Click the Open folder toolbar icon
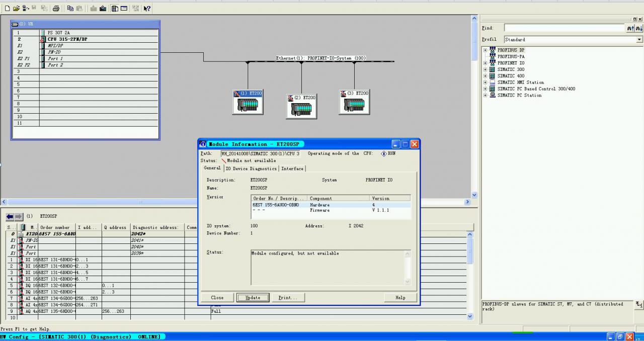The image size is (644, 341). point(16,8)
